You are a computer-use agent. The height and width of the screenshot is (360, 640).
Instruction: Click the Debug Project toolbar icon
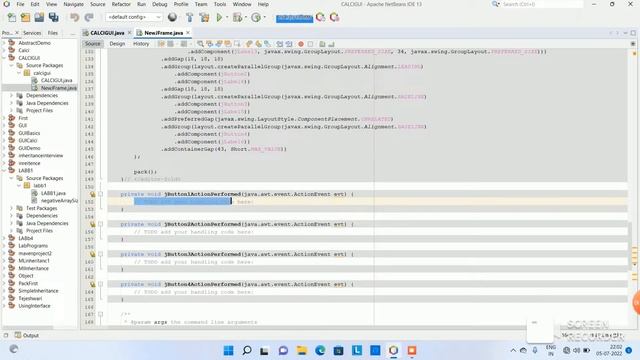[x=237, y=17]
